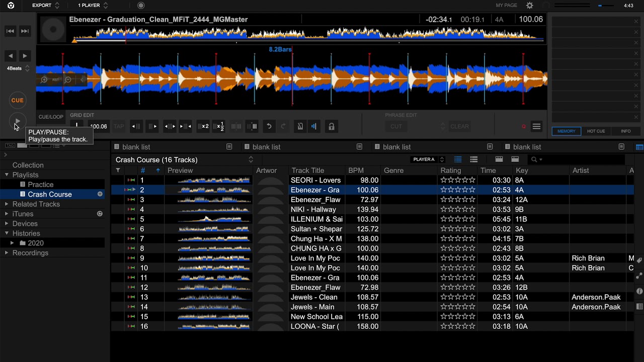Click the track overview waveform position
This screenshot has height=362, width=644.
click(x=308, y=34)
